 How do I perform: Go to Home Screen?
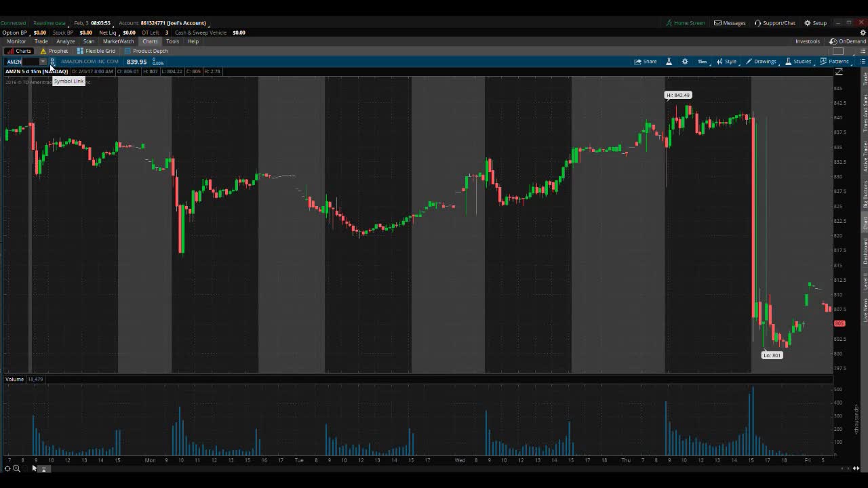[x=686, y=23]
